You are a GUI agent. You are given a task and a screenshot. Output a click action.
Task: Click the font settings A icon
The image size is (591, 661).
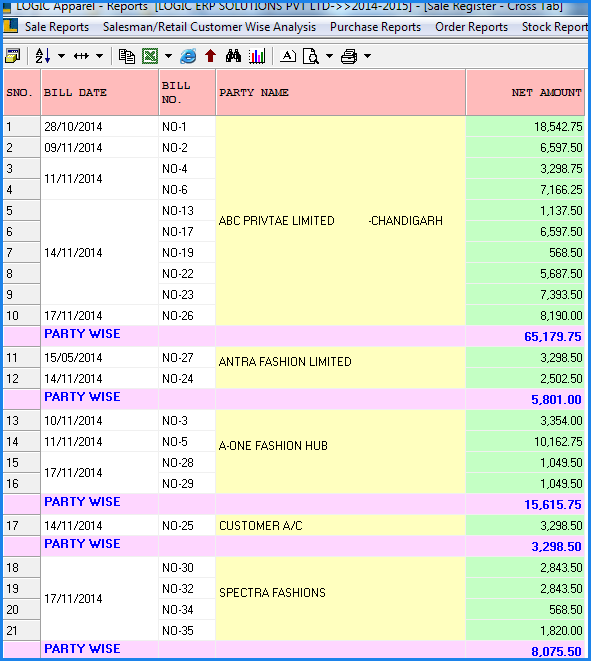(287, 56)
